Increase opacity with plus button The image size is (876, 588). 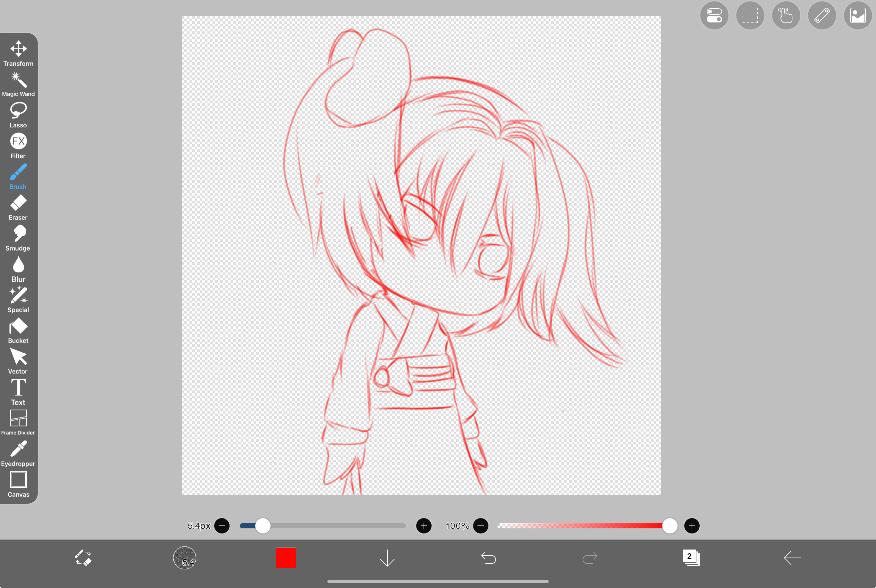(692, 526)
